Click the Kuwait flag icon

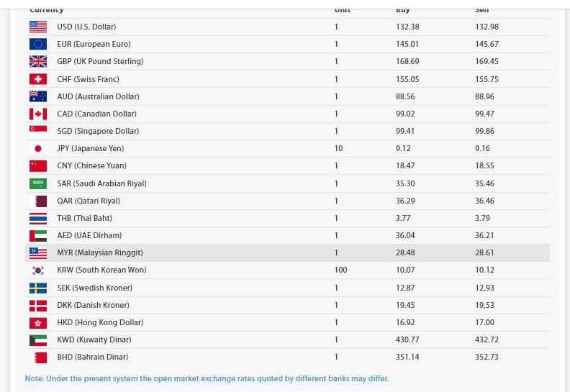[38, 340]
